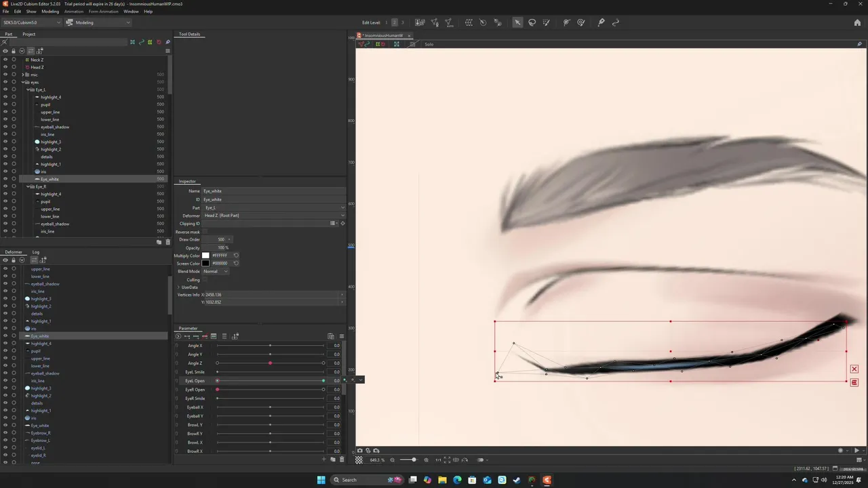The height and width of the screenshot is (488, 868).
Task: Click the fit-to-view icon below canvas
Action: (447, 460)
